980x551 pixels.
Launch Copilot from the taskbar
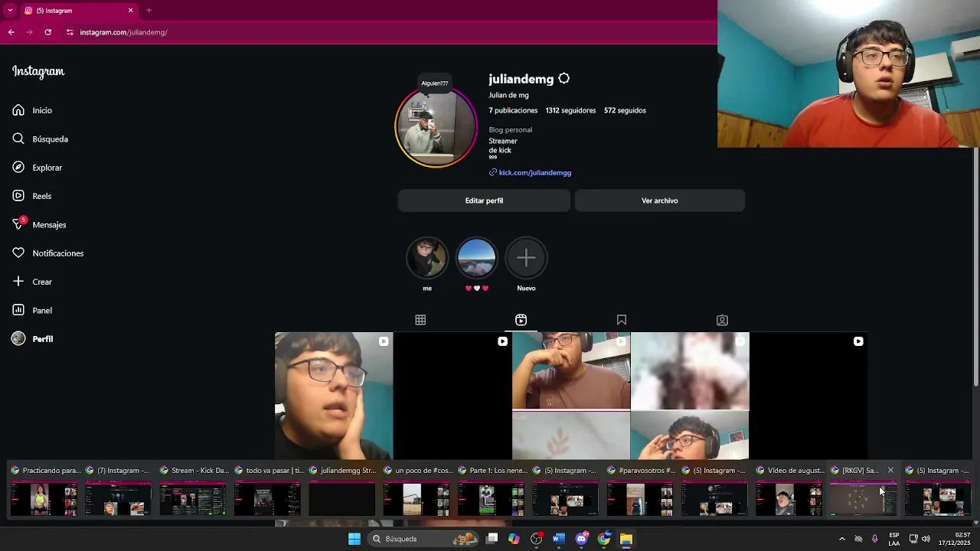[x=514, y=539]
